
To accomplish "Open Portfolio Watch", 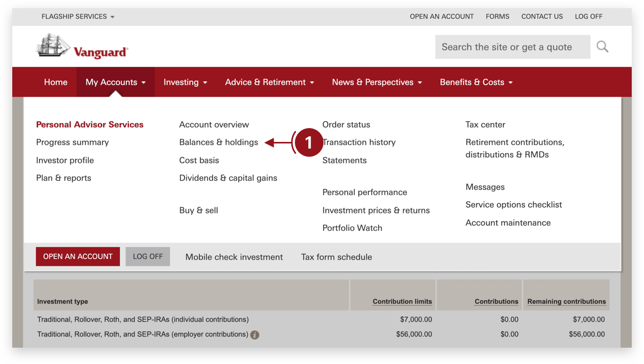I will click(x=352, y=228).
